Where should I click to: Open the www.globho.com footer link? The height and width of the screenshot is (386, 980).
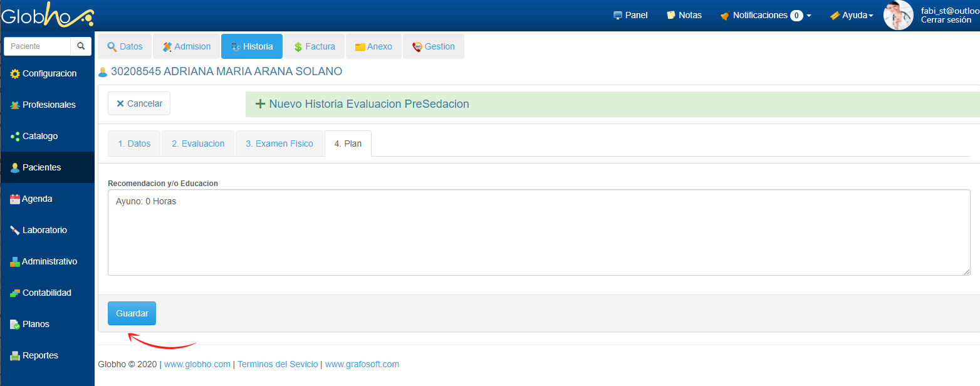click(x=197, y=364)
